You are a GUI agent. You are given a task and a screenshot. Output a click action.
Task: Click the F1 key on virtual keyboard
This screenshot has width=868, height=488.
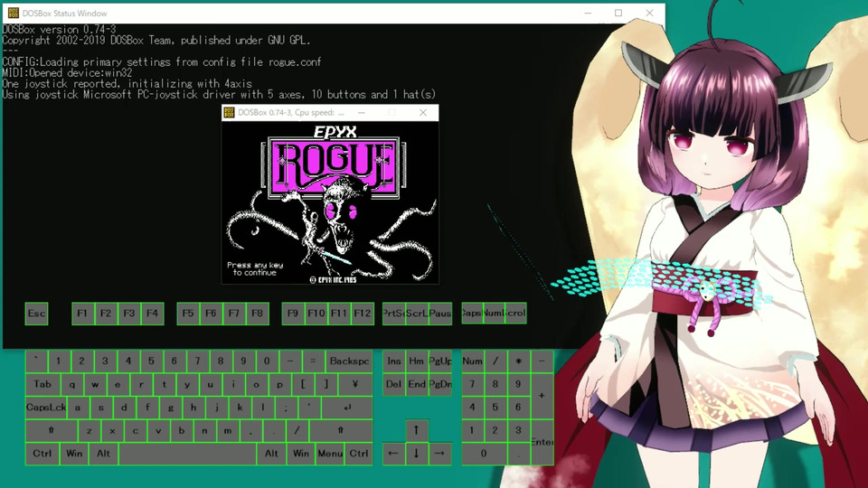[x=82, y=314]
